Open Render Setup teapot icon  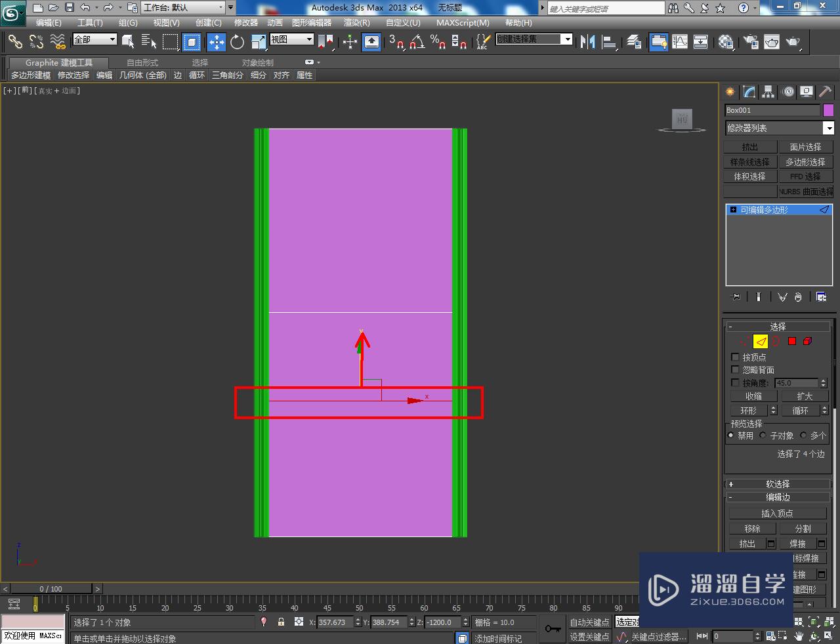click(x=751, y=42)
